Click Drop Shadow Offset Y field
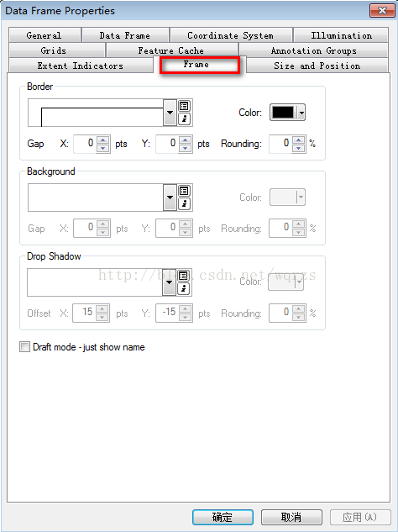Image resolution: width=398 pixels, height=532 pixels. click(167, 313)
